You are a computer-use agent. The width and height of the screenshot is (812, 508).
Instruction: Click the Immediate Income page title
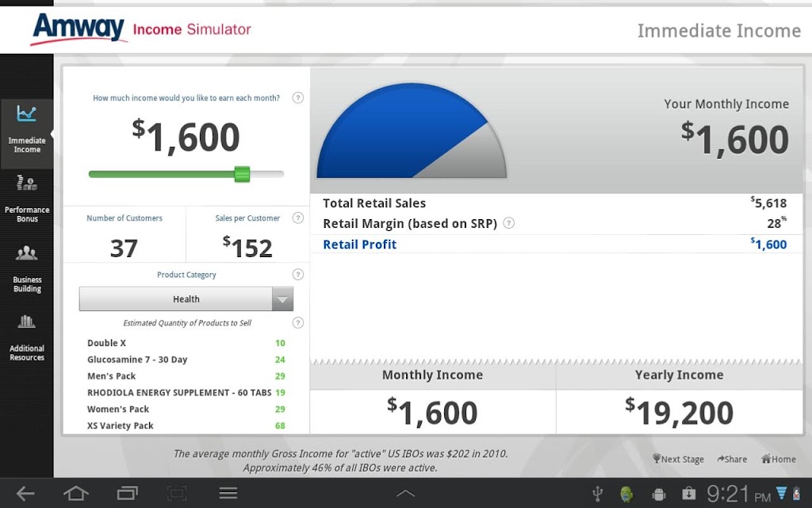pos(718,31)
